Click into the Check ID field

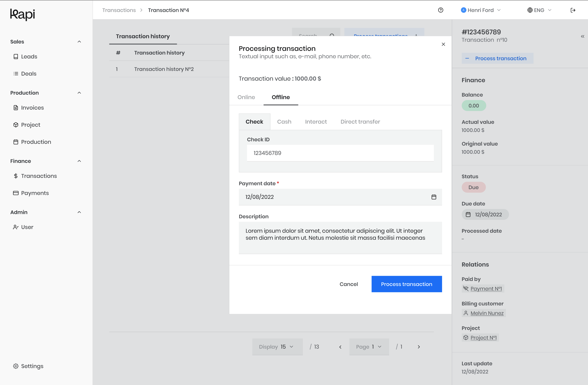(x=340, y=153)
